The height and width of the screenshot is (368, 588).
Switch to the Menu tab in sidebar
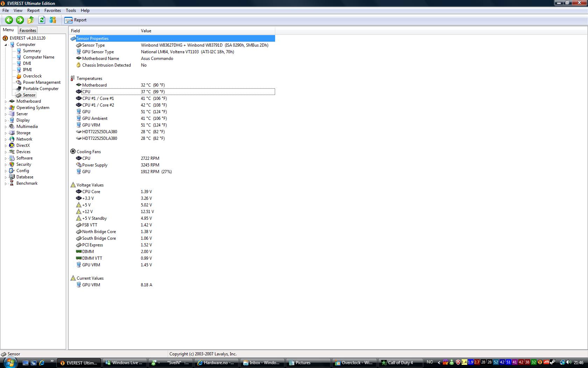click(x=8, y=30)
